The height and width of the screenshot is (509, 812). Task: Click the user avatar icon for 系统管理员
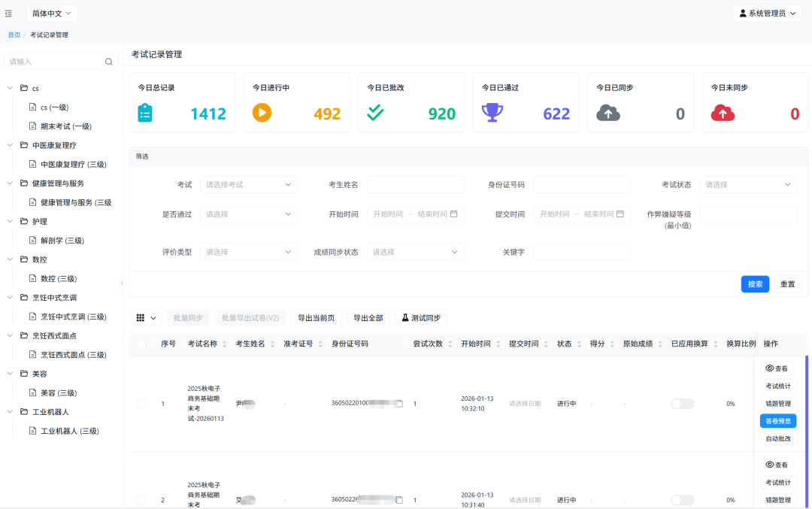(743, 14)
